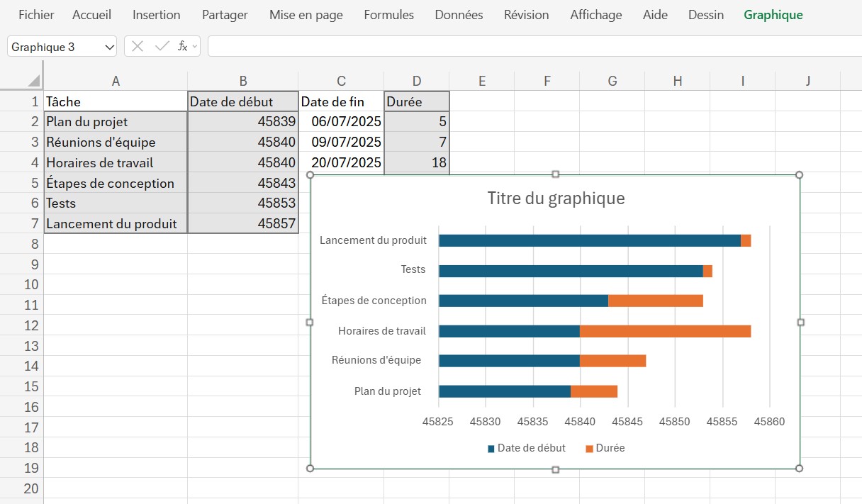Select cell Lancement du produit in column A
Image resolution: width=862 pixels, height=504 pixels.
(x=116, y=224)
